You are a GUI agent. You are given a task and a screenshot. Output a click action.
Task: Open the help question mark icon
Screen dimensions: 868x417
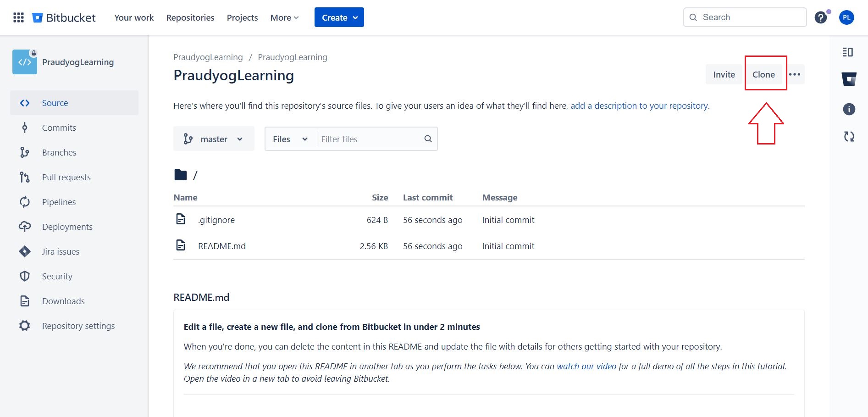(x=820, y=17)
